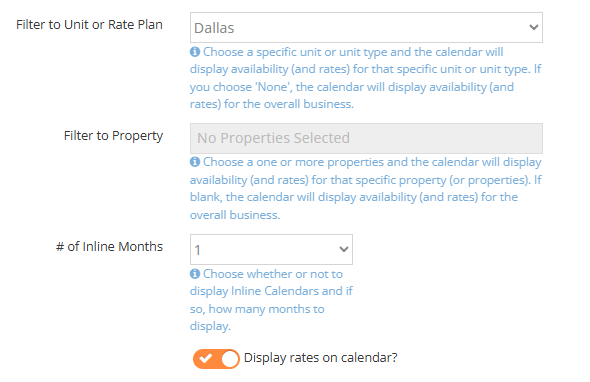Select the 'Dallas' value in the combo box

click(x=214, y=28)
